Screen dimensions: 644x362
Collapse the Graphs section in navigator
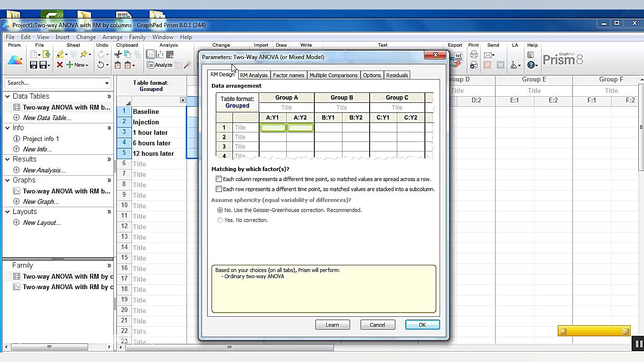(8, 180)
